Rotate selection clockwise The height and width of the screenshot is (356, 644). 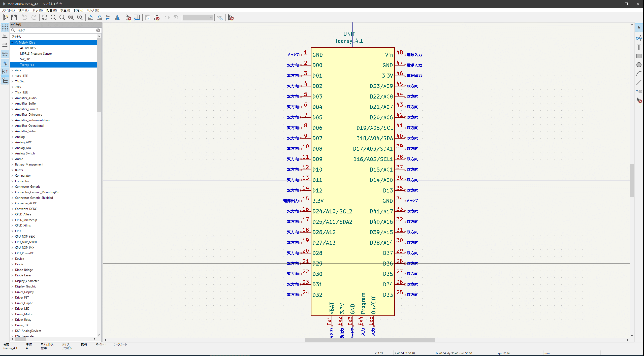(x=100, y=17)
